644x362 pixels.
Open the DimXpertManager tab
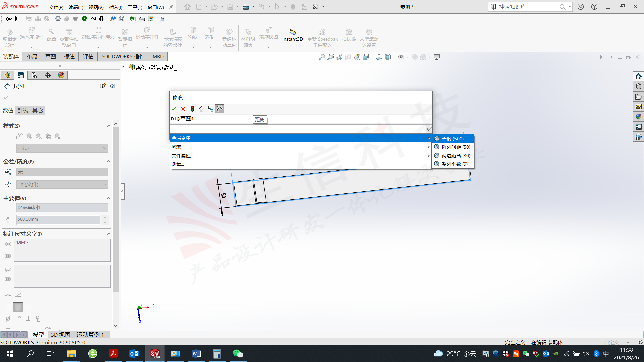pyautogui.click(x=48, y=75)
